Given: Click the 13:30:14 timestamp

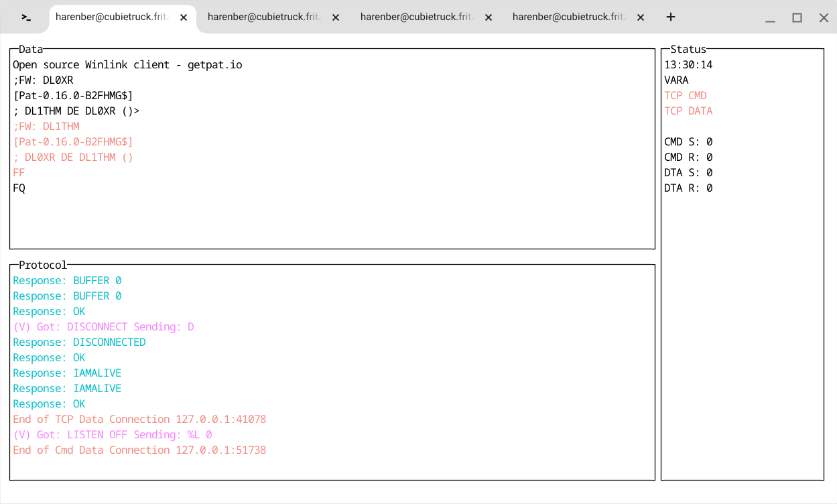Looking at the screenshot, I should 688,64.
